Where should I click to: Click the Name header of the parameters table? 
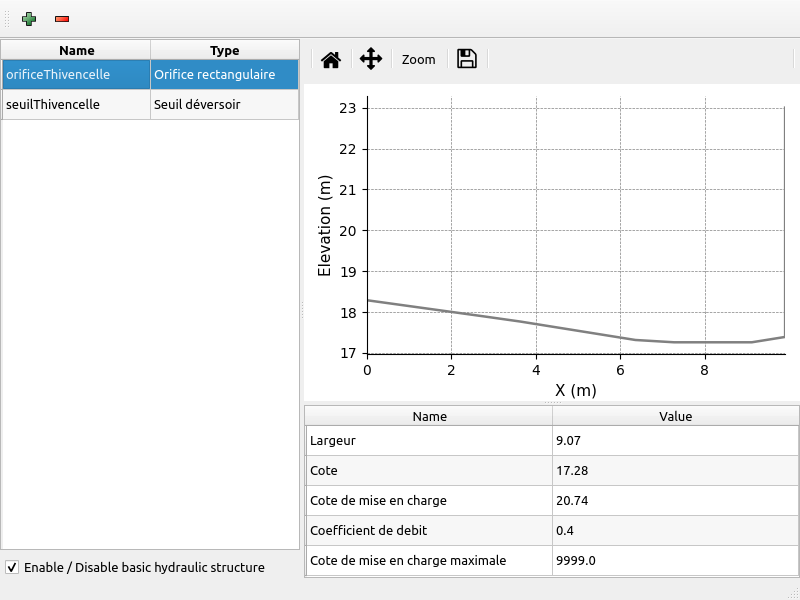tap(429, 416)
